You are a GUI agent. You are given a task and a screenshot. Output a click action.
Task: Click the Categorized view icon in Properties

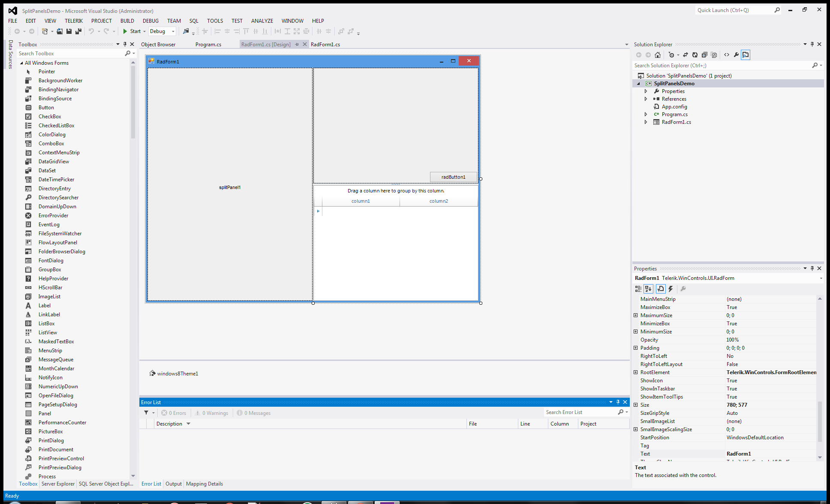coord(638,289)
